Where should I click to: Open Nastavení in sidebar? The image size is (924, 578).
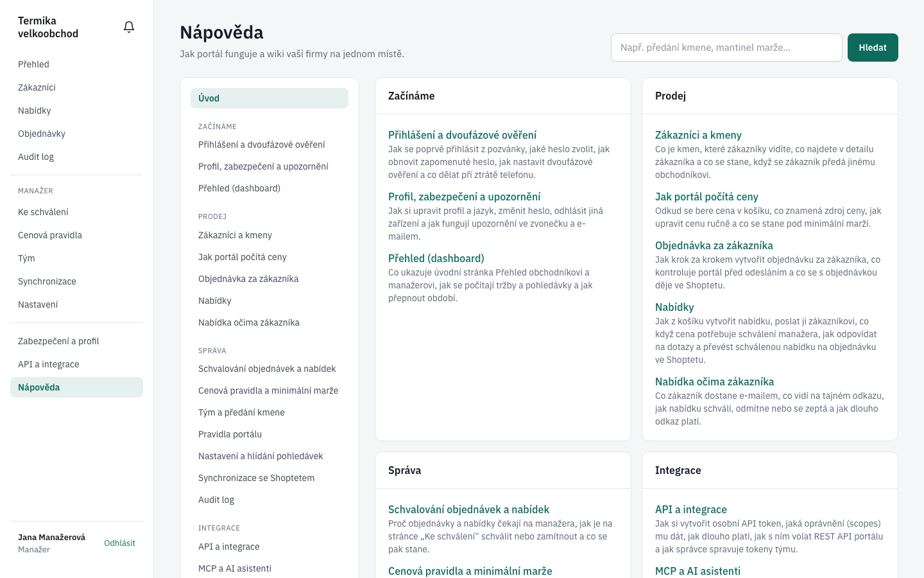click(x=76, y=304)
